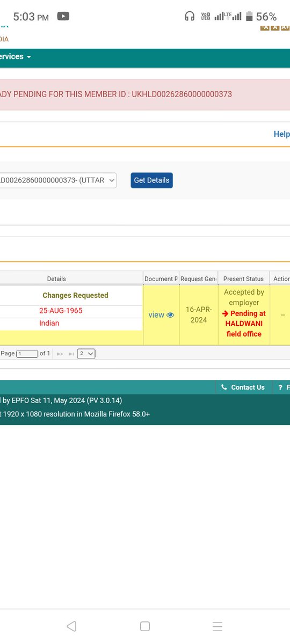The image size is (290, 644).
Task: Tap the Android back navigation button
Action: [x=71, y=626]
